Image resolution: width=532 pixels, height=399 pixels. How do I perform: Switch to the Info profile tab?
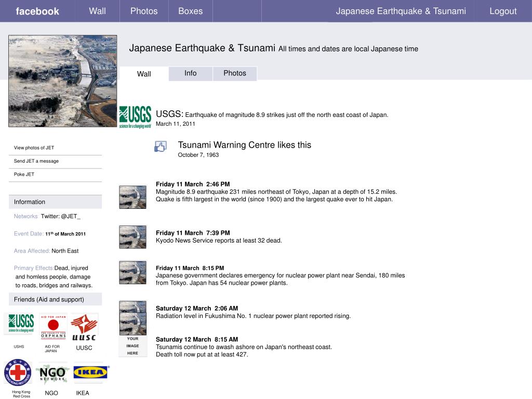(190, 73)
